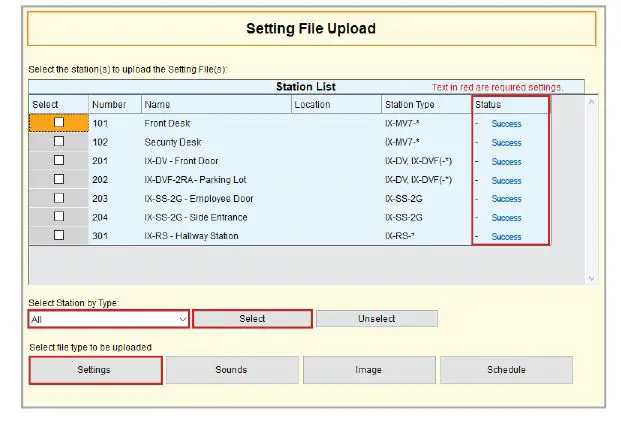621x428 pixels.
Task: Click station type IX-SS-2G for Employee Door
Action: pyautogui.click(x=404, y=198)
